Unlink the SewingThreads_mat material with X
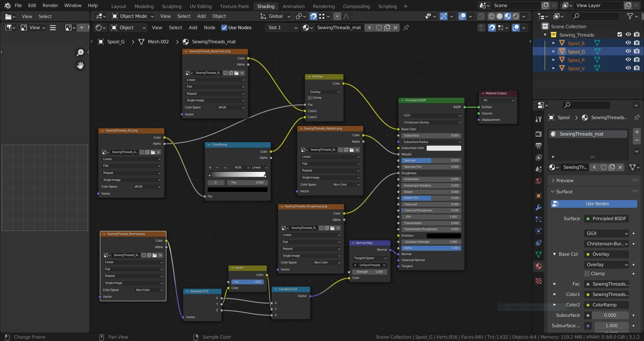Screen dimensions: 644x341 [395, 28]
